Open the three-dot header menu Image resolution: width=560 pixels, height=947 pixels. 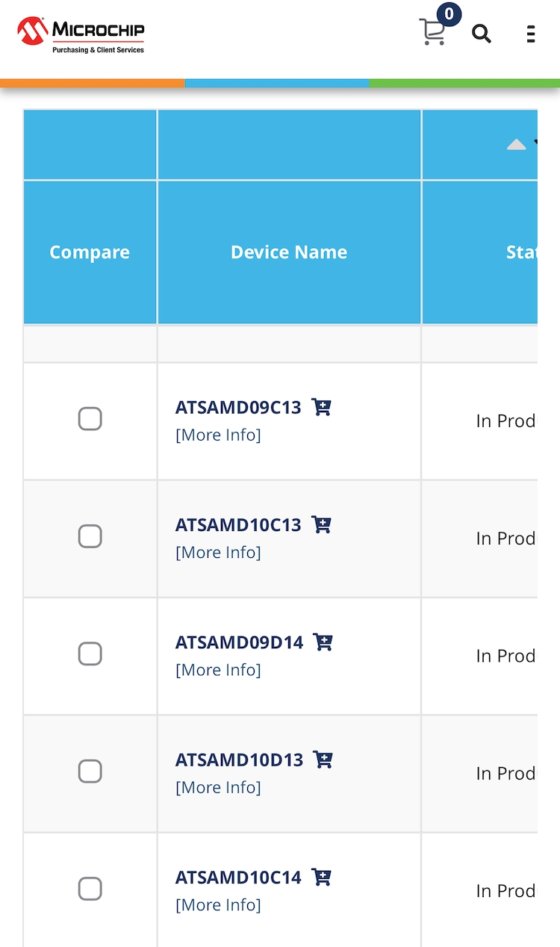click(531, 34)
